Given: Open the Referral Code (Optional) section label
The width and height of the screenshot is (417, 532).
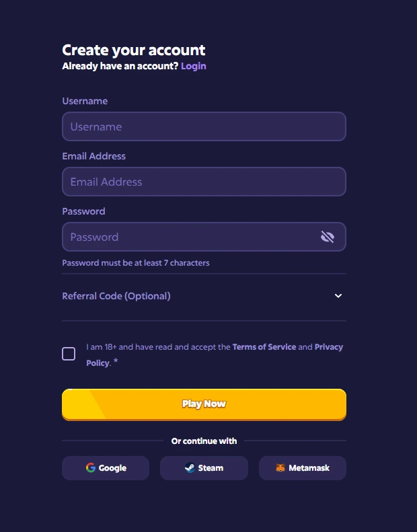Looking at the screenshot, I should (x=116, y=296).
